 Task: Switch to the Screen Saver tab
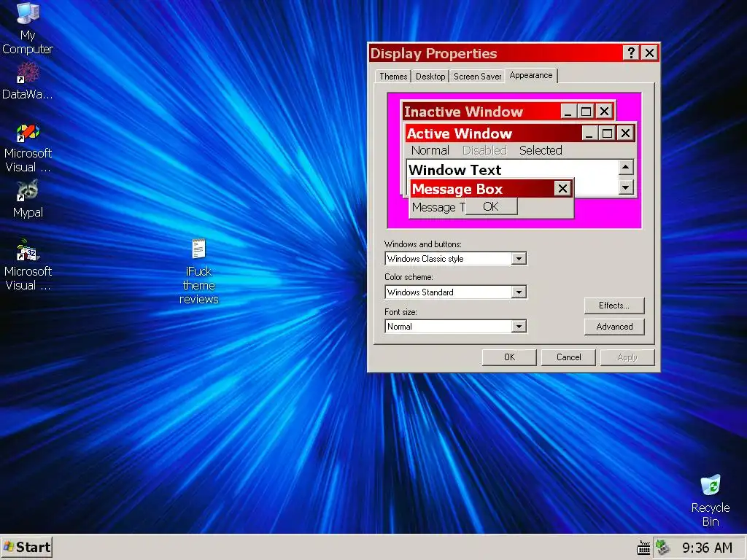[477, 76]
